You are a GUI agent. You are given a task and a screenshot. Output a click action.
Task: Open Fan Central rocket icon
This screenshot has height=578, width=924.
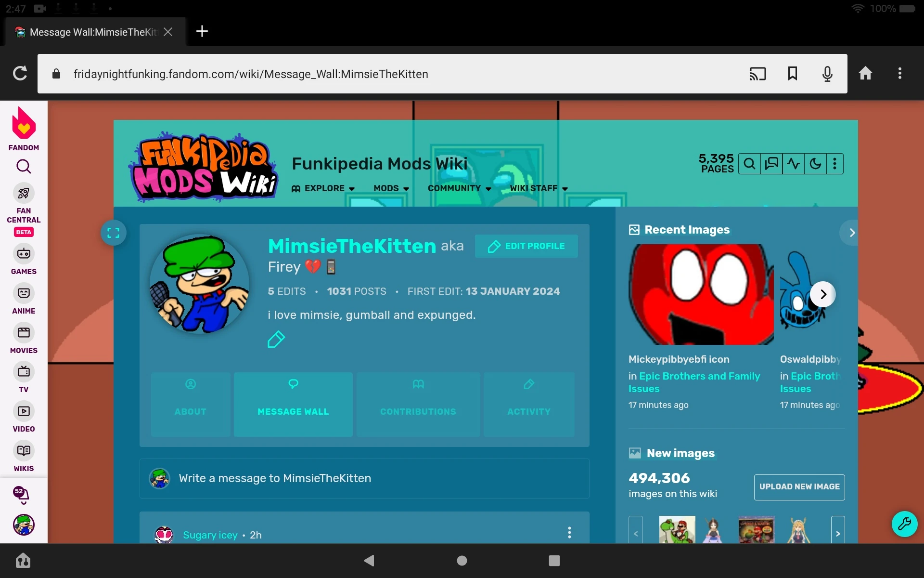24,194
